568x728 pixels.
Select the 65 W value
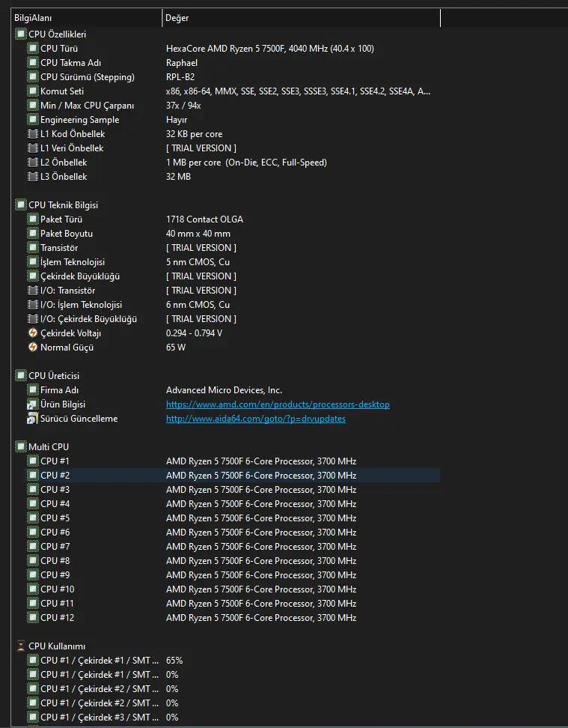coord(176,348)
